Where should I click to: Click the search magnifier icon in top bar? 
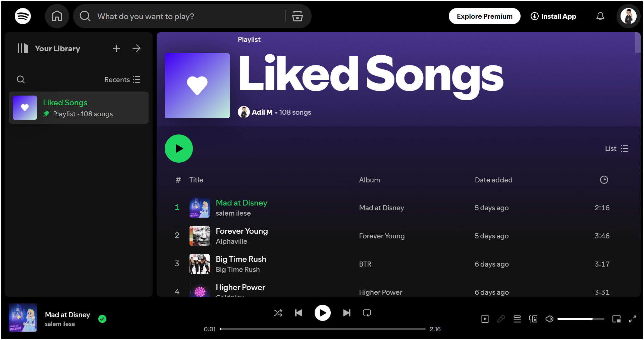click(85, 16)
